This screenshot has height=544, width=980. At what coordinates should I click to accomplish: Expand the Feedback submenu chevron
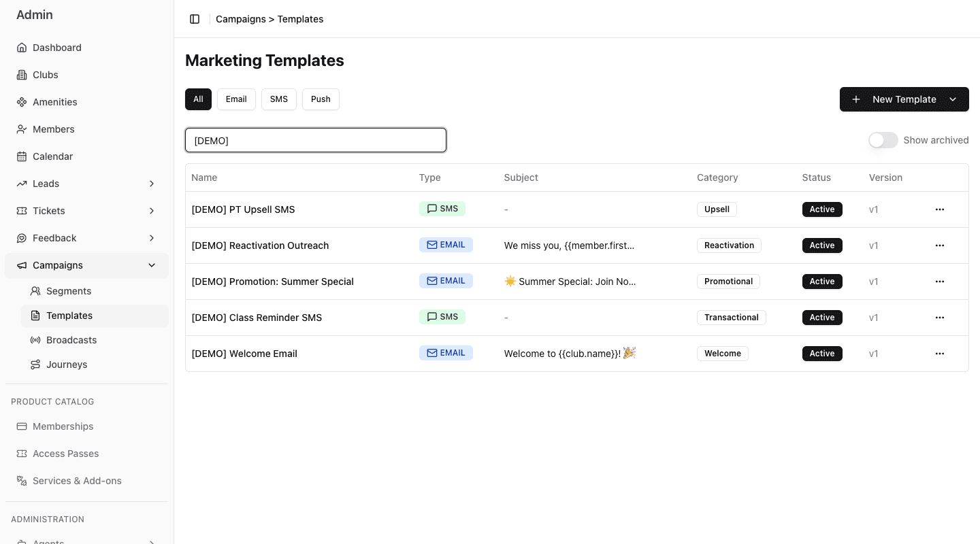pos(152,238)
